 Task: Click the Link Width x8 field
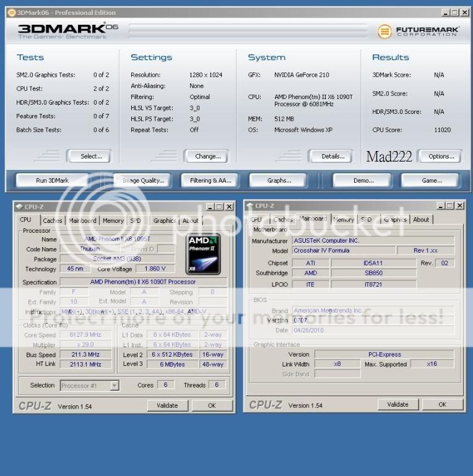coord(337,364)
